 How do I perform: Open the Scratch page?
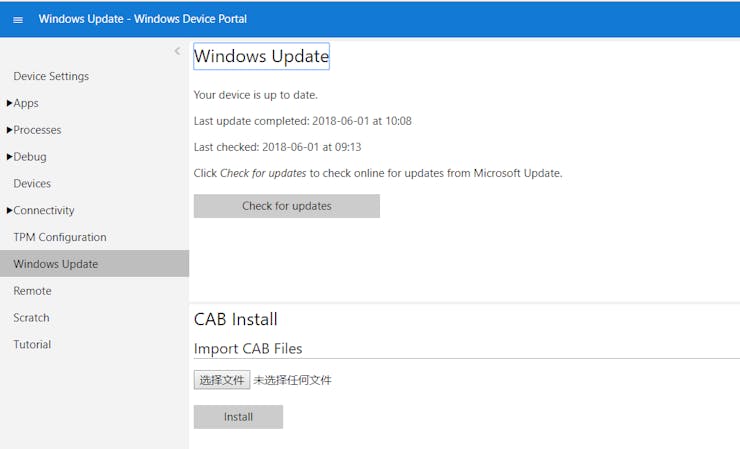click(31, 318)
